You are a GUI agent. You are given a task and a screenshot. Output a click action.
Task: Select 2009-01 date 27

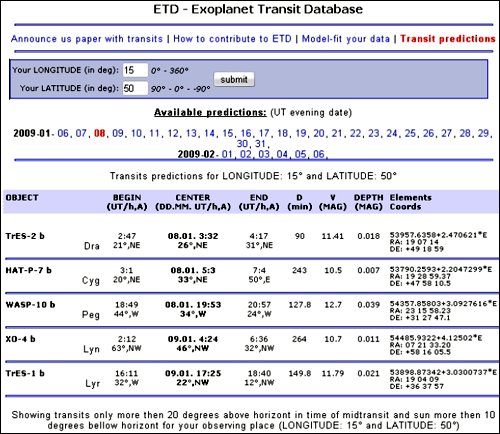[x=447, y=133]
